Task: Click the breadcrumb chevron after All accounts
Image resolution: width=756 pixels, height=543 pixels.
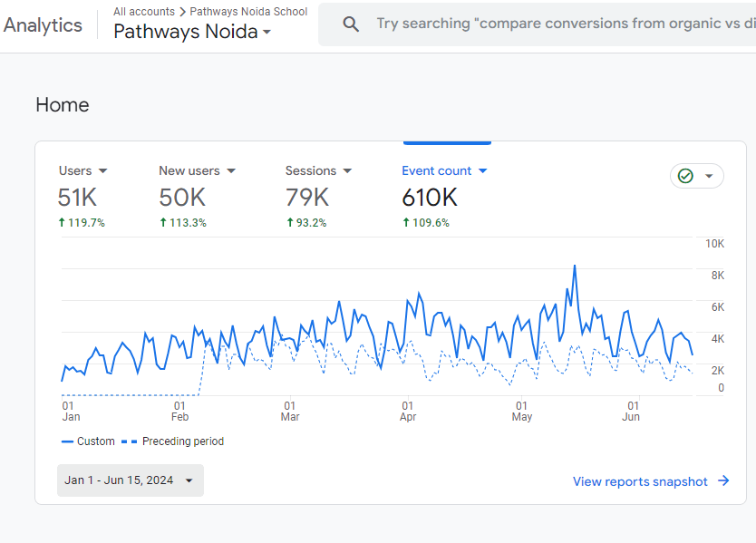Action: (x=182, y=12)
